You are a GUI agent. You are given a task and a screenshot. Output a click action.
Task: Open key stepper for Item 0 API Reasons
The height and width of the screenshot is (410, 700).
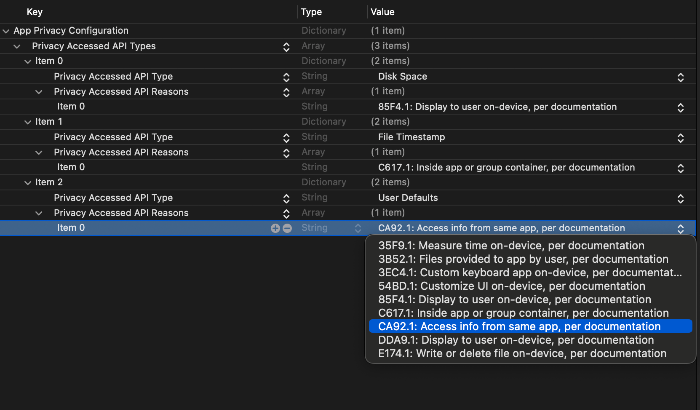[286, 92]
